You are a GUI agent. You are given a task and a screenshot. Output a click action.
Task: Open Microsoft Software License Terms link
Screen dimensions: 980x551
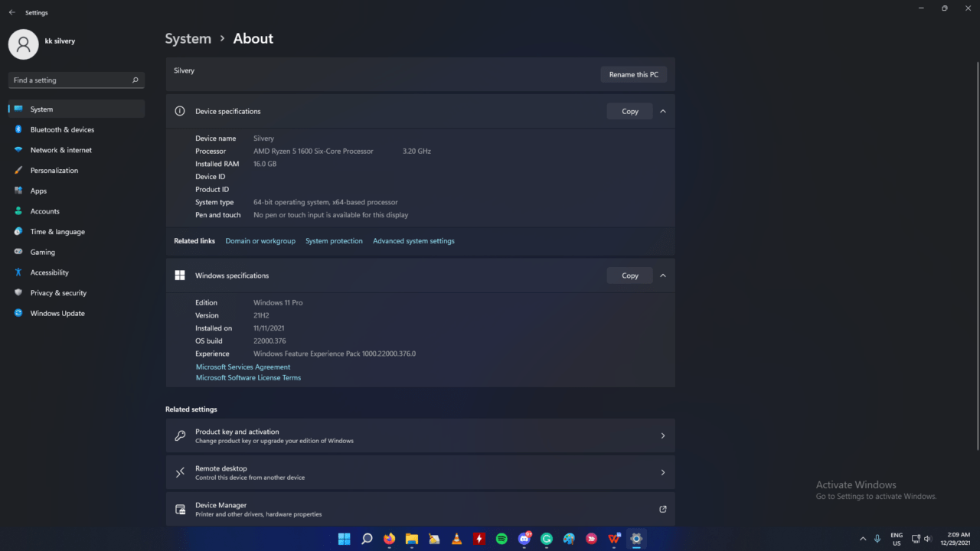(x=248, y=378)
